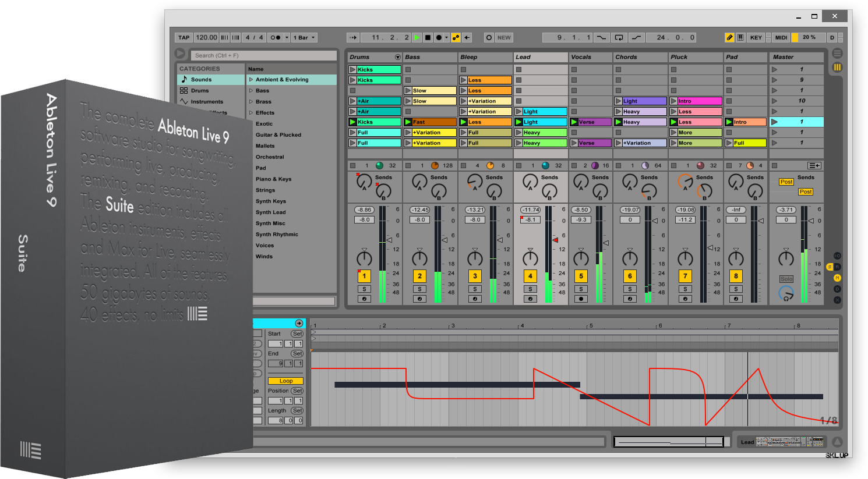
Task: Toggle the Computer MIDI Keyboard icon
Action: 740,37
